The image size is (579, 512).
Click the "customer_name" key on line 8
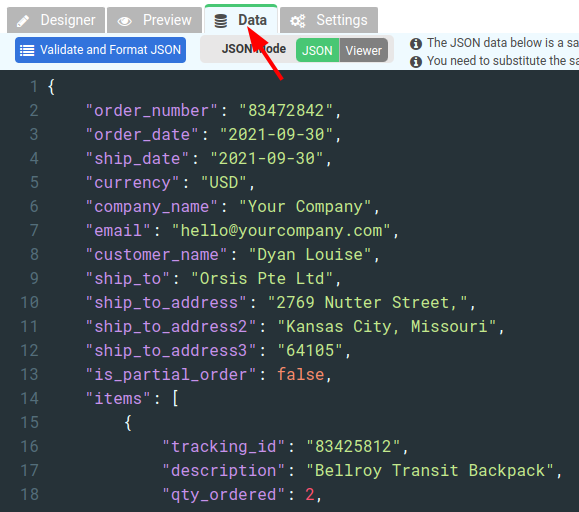tap(157, 254)
